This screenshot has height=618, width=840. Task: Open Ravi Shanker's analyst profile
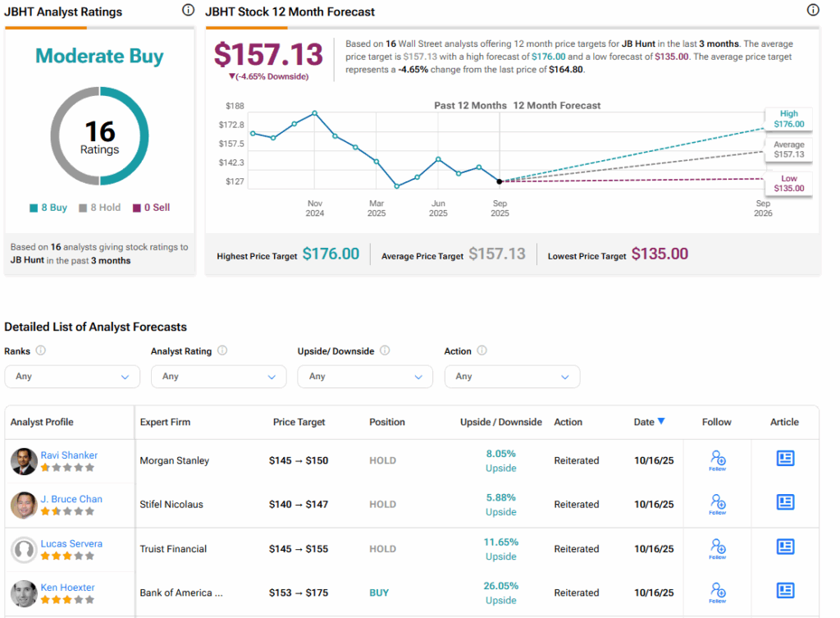tap(69, 455)
